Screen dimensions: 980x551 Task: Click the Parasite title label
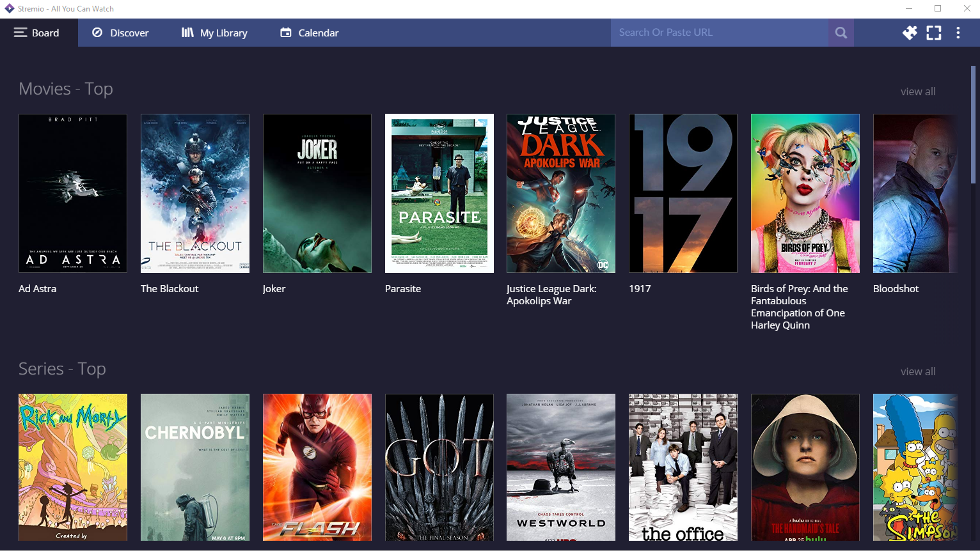coord(403,289)
